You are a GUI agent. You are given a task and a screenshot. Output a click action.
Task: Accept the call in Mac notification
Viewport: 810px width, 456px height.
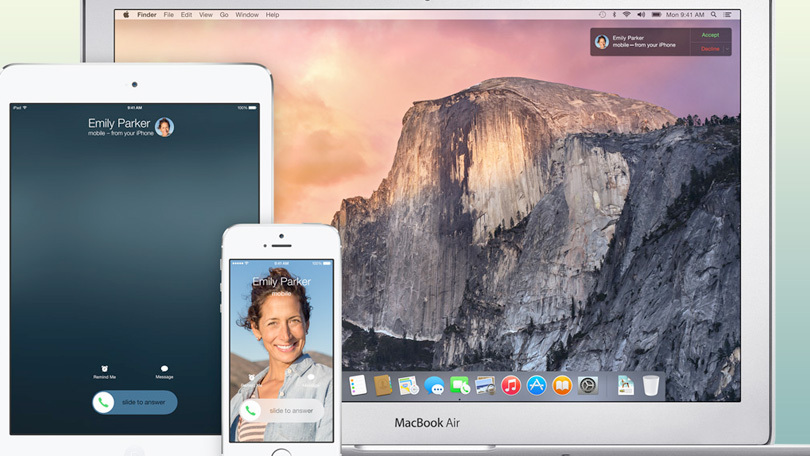click(710, 35)
